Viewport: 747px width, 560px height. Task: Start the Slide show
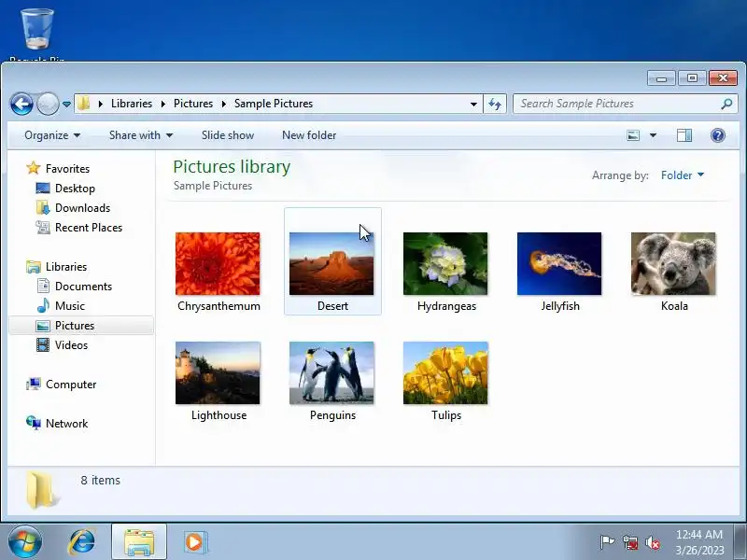tap(228, 135)
